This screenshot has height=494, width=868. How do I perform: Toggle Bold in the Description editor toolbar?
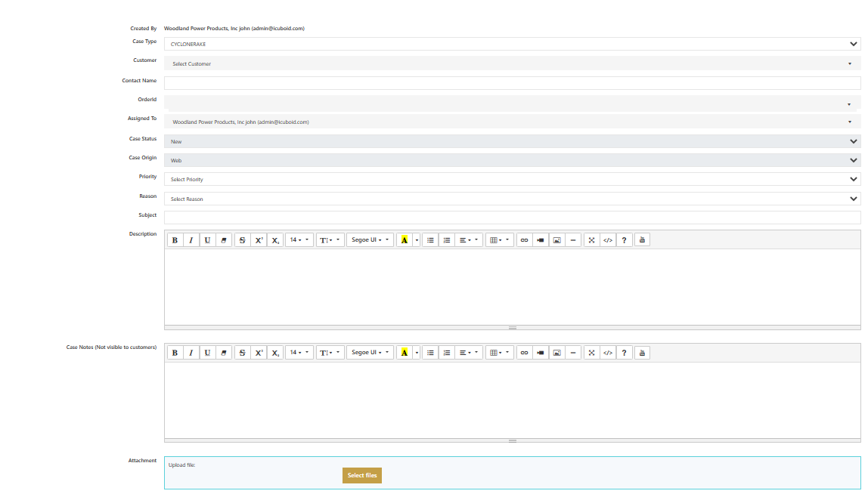click(175, 240)
